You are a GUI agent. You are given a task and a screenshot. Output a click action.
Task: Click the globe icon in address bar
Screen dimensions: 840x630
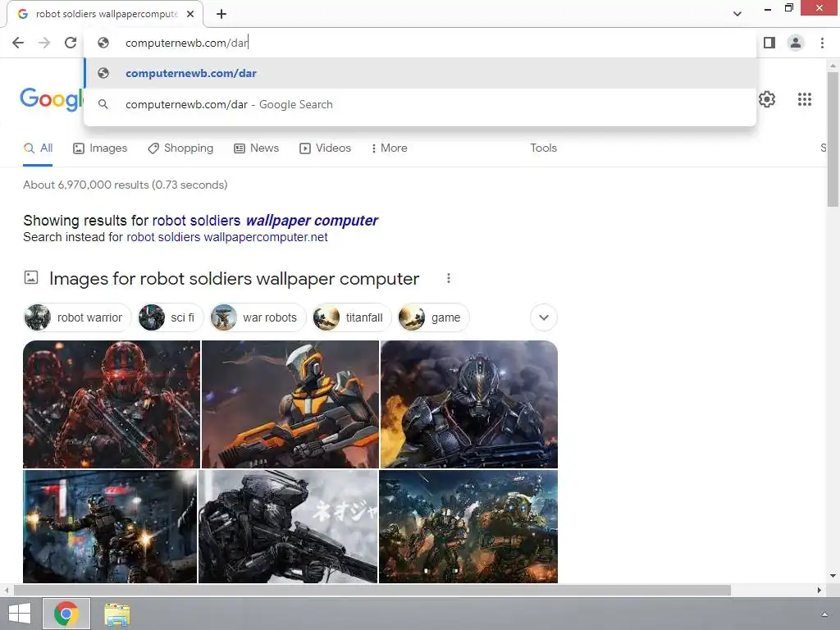coord(103,43)
